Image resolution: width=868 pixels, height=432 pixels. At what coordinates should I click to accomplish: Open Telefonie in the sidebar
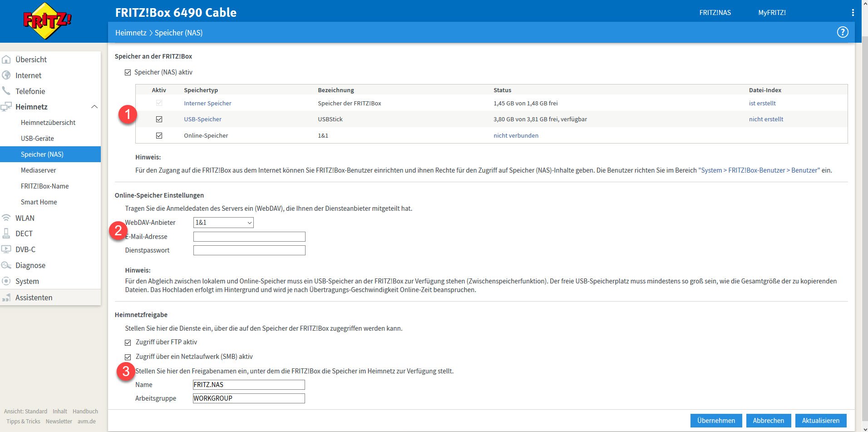pos(30,91)
